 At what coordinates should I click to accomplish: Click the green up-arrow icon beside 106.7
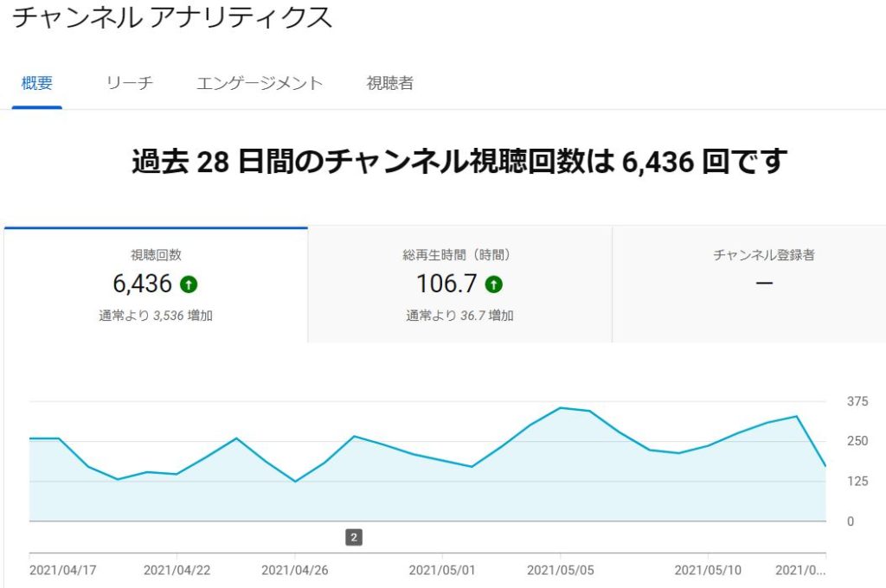click(493, 284)
